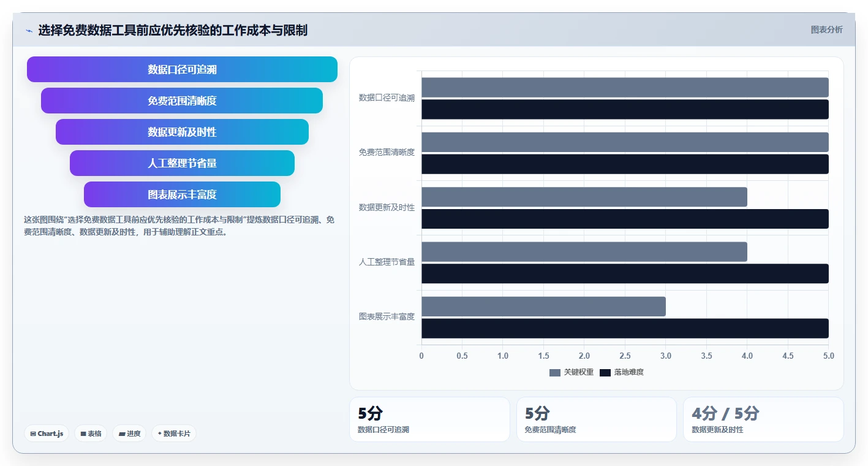Open the 5分 免费范围清晰度 data card
This screenshot has height=466, width=868.
[597, 419]
